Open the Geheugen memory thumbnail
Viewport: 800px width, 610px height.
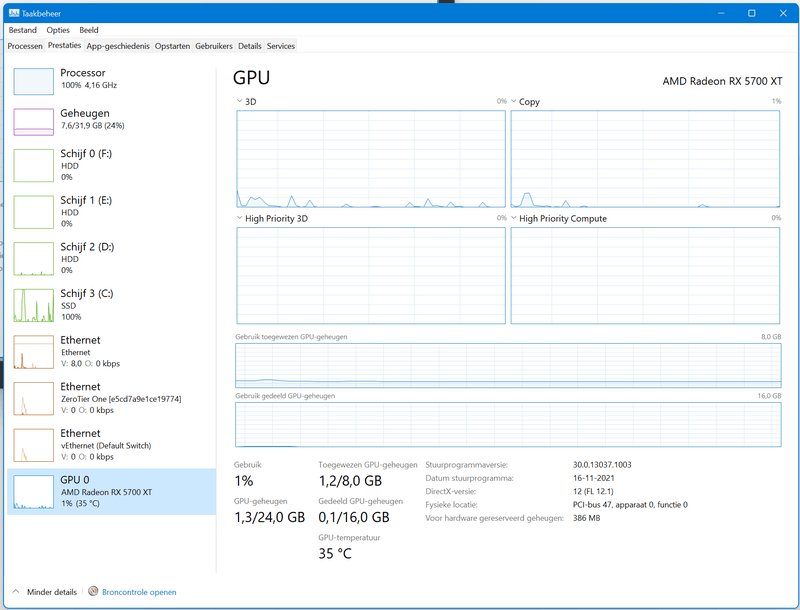pyautogui.click(x=33, y=121)
